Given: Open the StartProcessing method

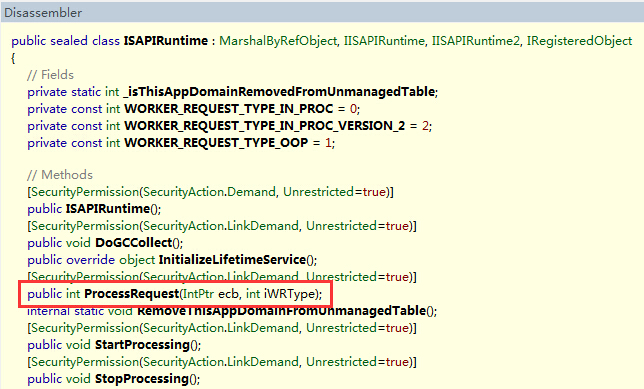Looking at the screenshot, I should click(143, 345).
